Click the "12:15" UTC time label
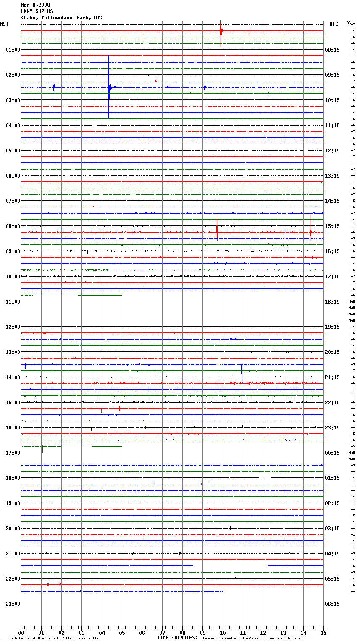357x644 pixels. click(x=332, y=151)
